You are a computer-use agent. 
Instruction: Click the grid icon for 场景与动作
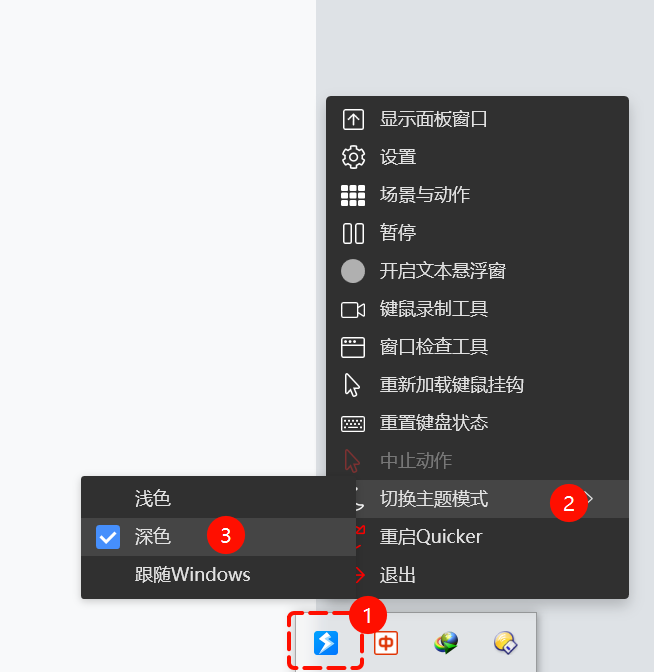pyautogui.click(x=353, y=195)
